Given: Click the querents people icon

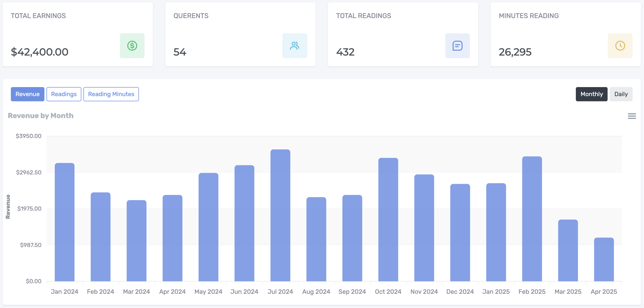Looking at the screenshot, I should click(x=295, y=46).
